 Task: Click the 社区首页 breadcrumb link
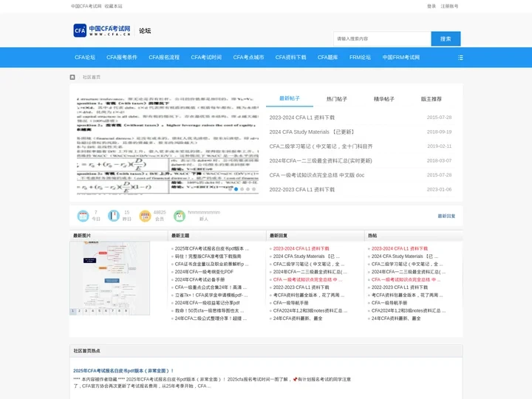click(x=92, y=77)
